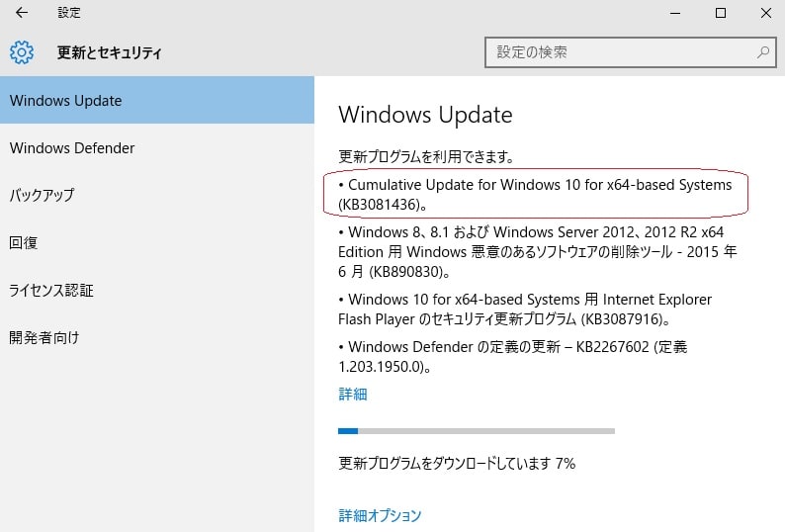
Task: Select Windows Update in the sidebar
Action: [x=157, y=100]
